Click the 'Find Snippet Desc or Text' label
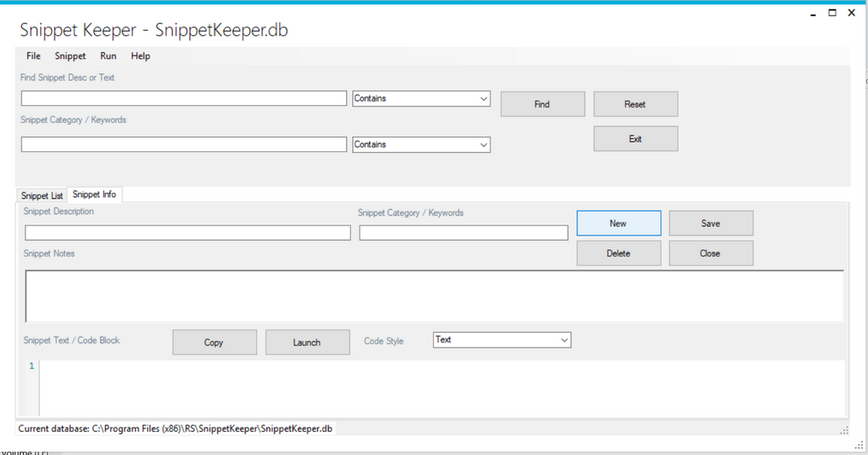This screenshot has height=455, width=868. [x=67, y=78]
